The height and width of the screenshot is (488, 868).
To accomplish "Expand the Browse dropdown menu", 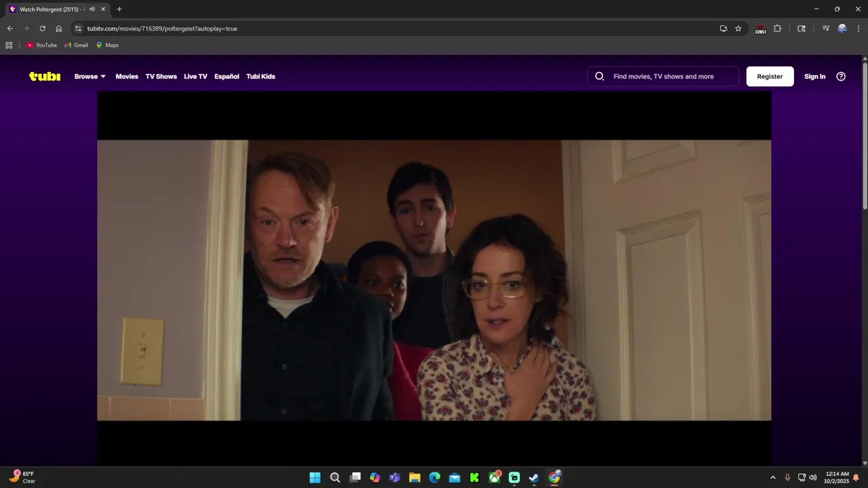I will (x=90, y=77).
